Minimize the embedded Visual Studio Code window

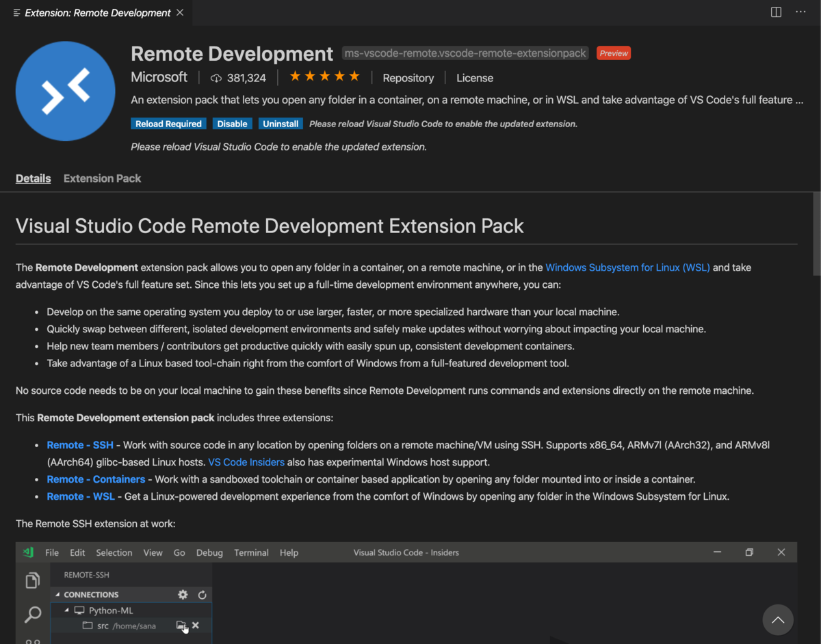coord(717,552)
